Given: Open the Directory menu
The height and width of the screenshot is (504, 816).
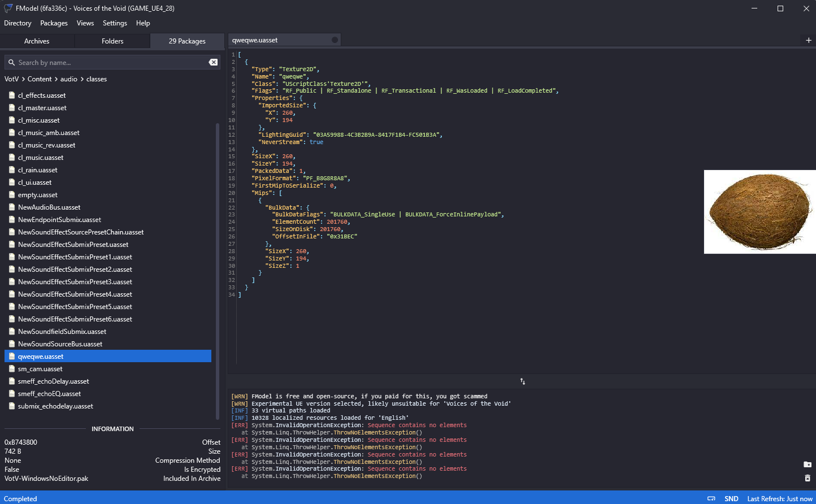Looking at the screenshot, I should click(x=18, y=23).
